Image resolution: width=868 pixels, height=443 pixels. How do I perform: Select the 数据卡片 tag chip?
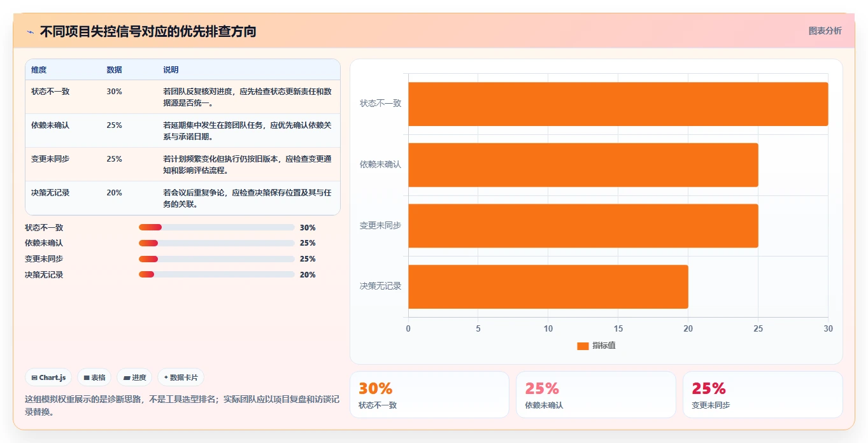(181, 377)
